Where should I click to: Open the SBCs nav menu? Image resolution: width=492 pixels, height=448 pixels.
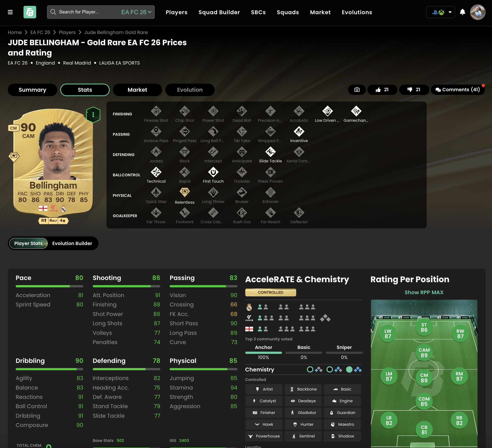click(x=258, y=12)
